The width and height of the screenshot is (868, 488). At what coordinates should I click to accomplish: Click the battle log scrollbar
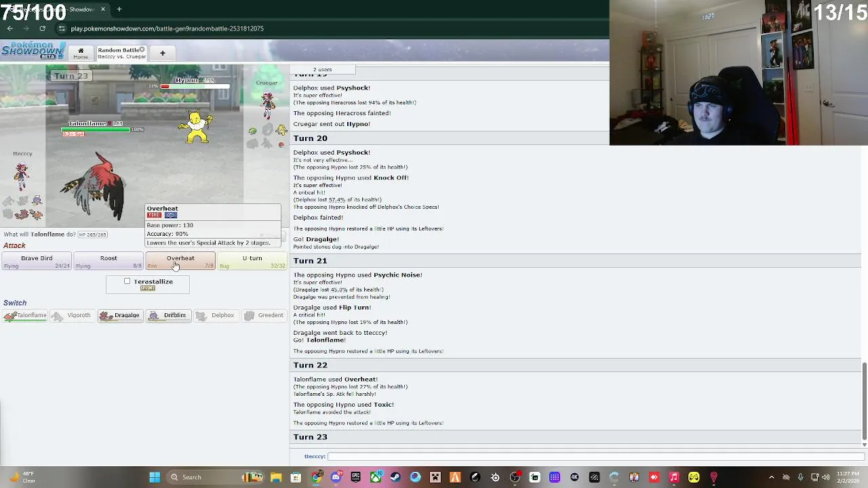tap(864, 400)
